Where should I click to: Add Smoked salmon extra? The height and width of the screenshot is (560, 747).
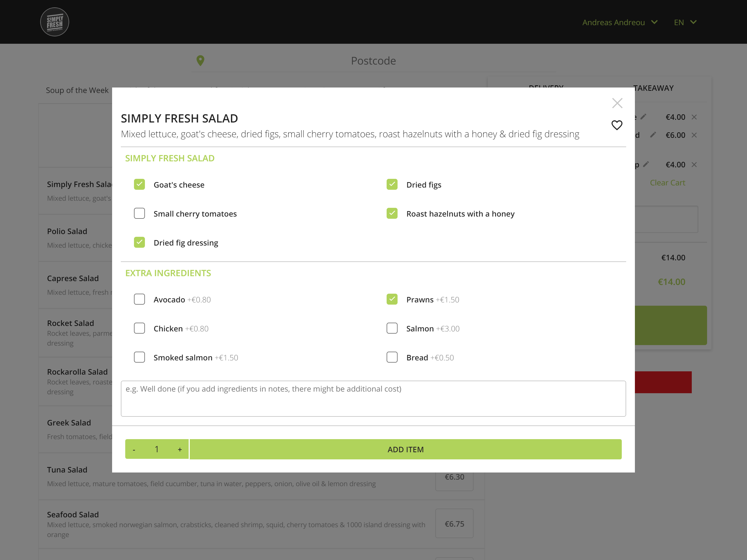tap(139, 357)
